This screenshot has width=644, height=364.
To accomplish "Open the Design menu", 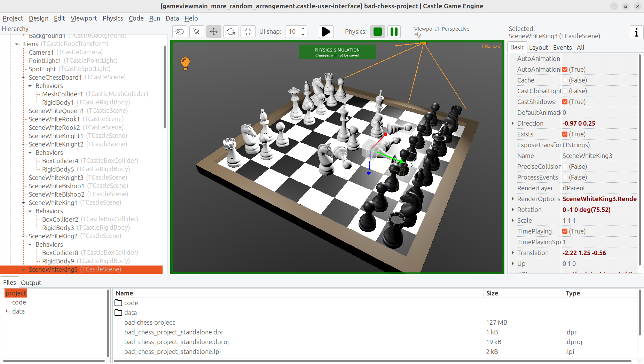I will (x=39, y=18).
